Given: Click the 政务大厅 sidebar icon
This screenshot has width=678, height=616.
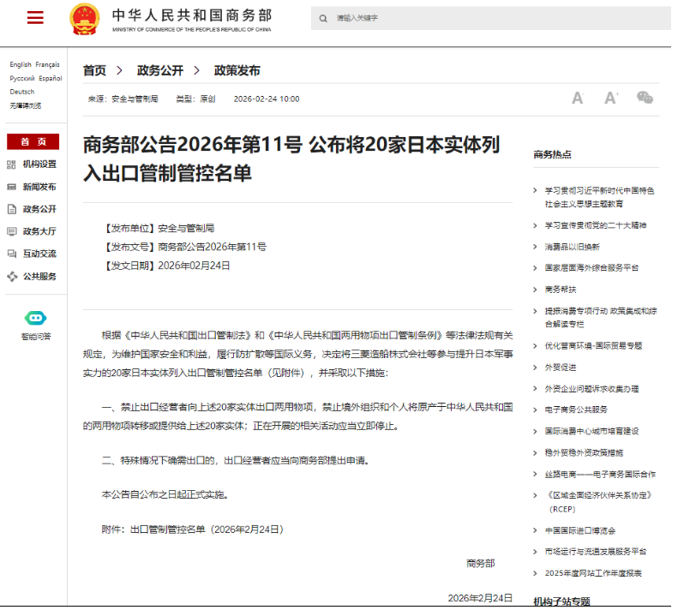Looking at the screenshot, I should (12, 231).
